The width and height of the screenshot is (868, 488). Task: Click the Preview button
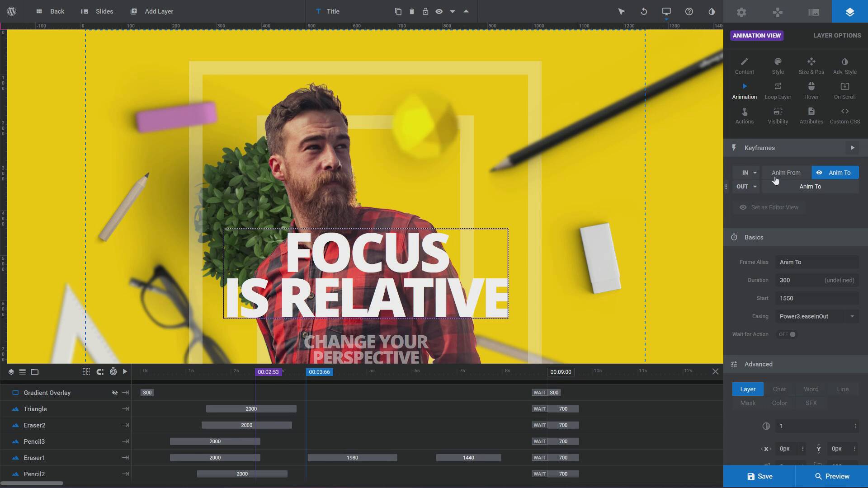click(832, 476)
